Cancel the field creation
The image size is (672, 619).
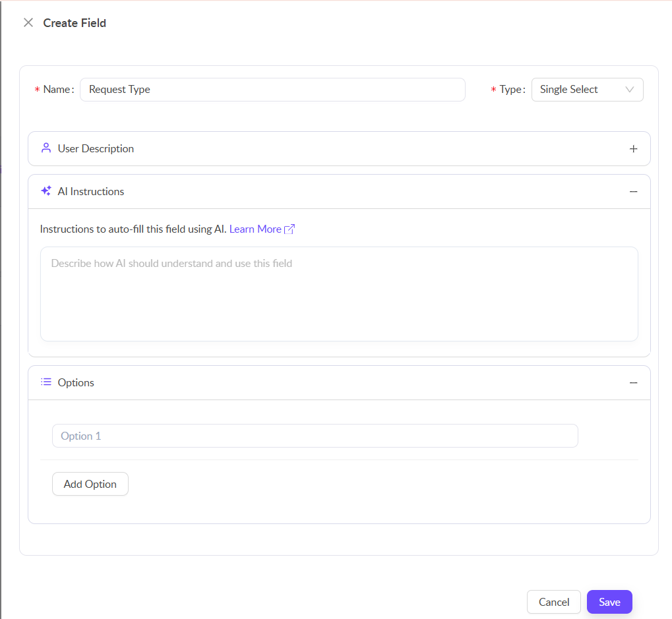tap(553, 602)
